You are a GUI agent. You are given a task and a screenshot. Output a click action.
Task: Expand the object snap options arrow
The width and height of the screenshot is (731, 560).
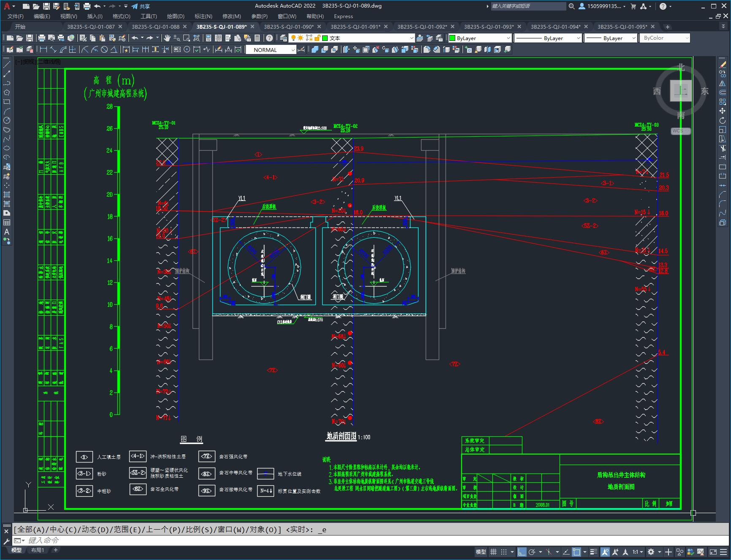585,552
